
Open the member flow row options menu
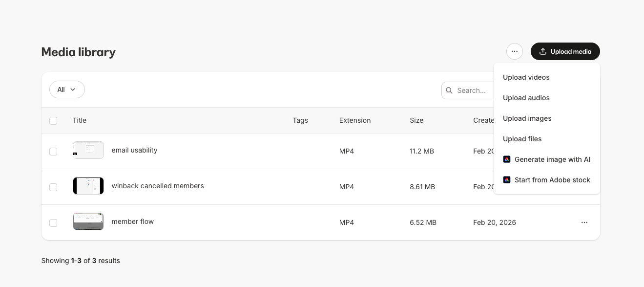(584, 222)
